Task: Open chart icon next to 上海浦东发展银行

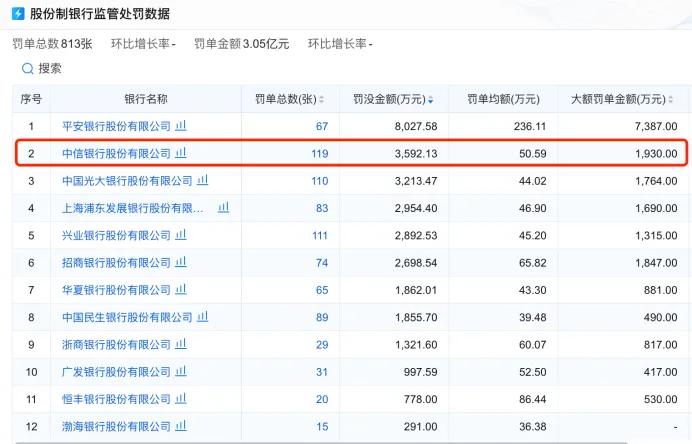Action: coord(224,207)
